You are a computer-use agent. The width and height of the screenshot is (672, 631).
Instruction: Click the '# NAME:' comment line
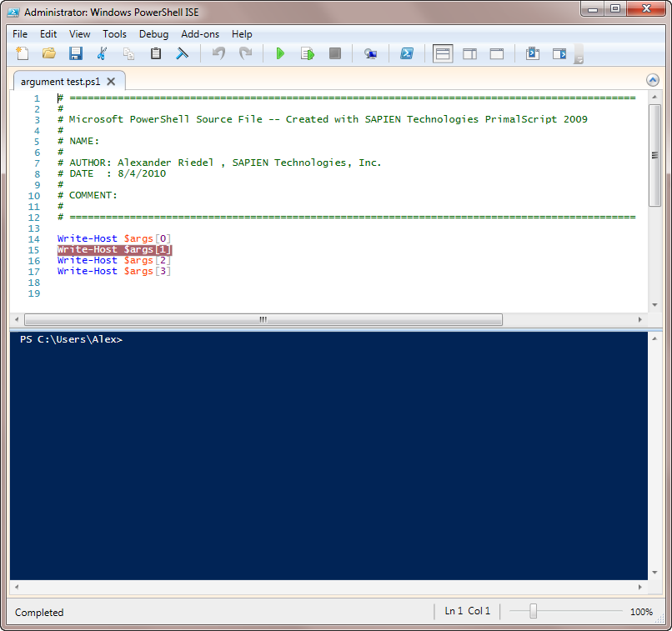point(78,142)
